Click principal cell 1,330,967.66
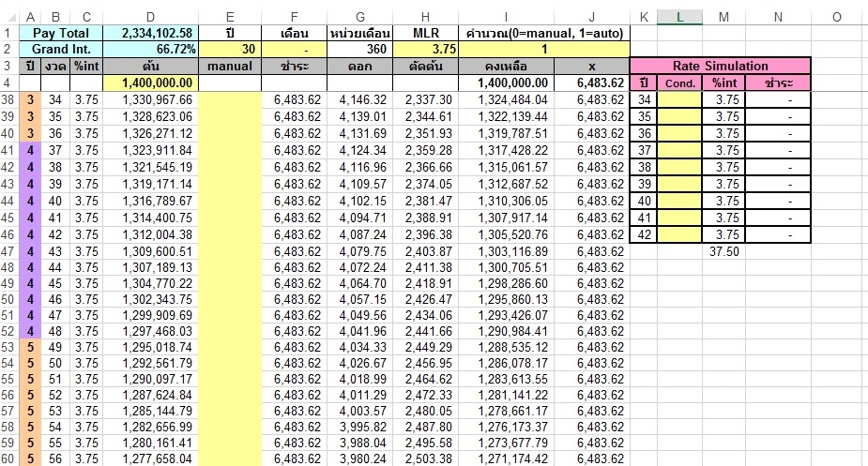Screen dimensions: 868x466 coord(150,99)
